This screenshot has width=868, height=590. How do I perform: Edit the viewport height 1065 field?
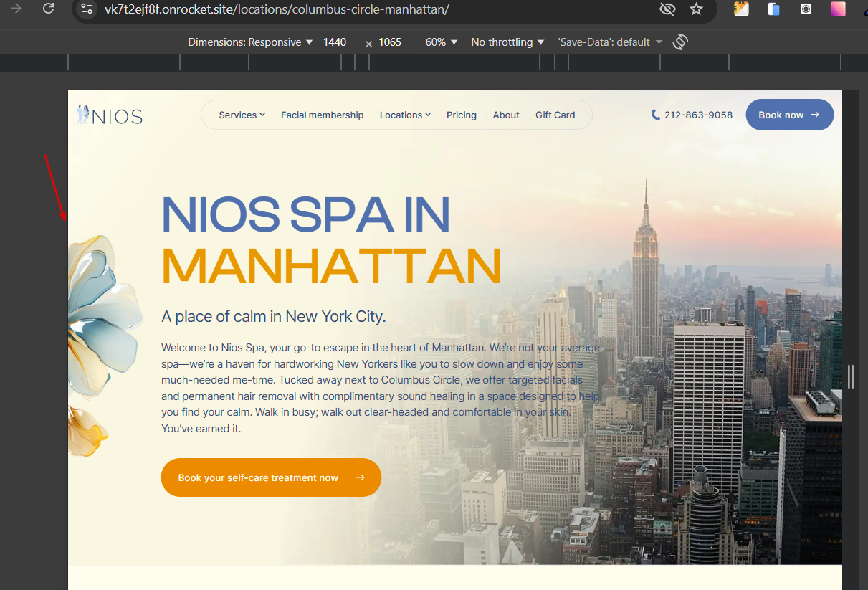point(390,42)
